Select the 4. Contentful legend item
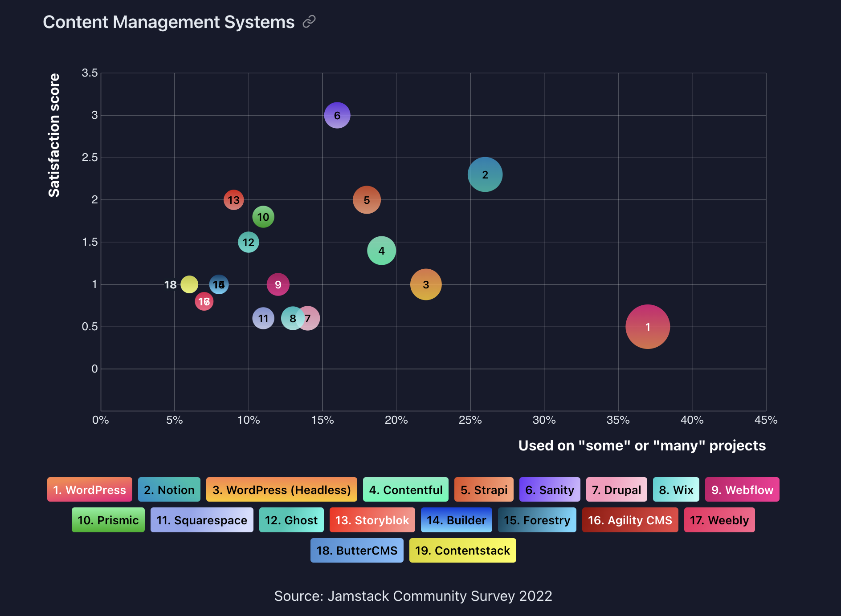This screenshot has width=841, height=616. 406,490
